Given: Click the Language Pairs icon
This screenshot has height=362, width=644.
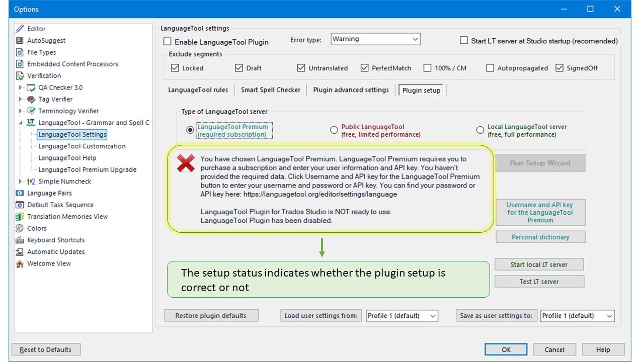Looking at the screenshot, I should click(20, 193).
